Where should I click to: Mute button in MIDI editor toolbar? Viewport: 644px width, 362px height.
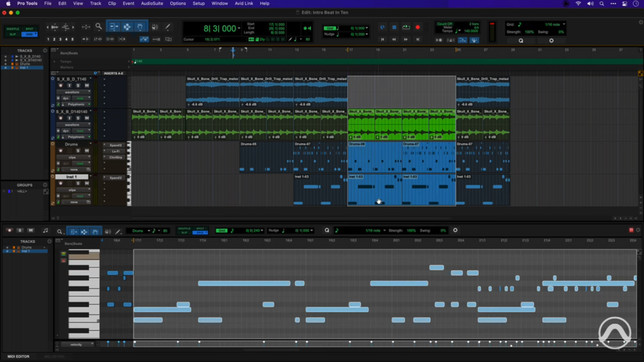pos(30,231)
